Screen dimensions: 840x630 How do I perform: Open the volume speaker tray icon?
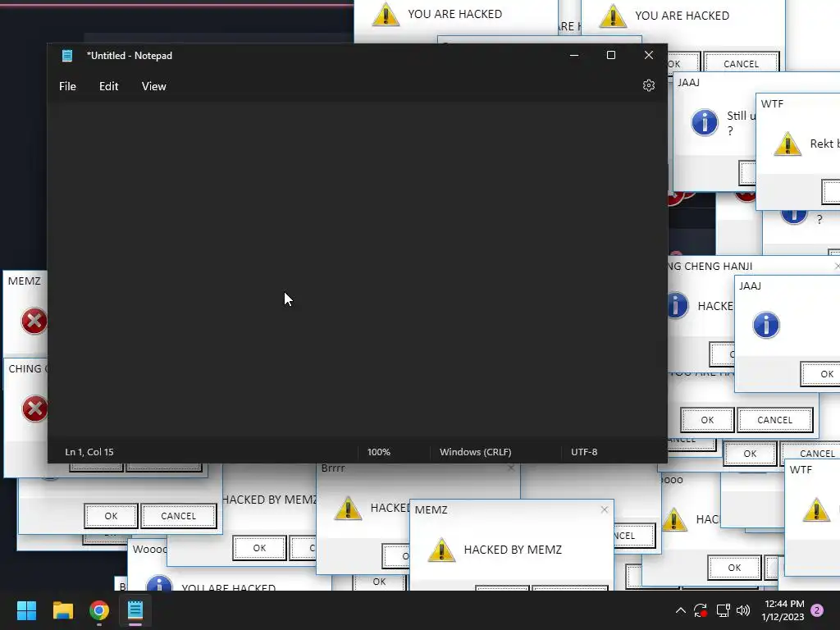tap(743, 610)
